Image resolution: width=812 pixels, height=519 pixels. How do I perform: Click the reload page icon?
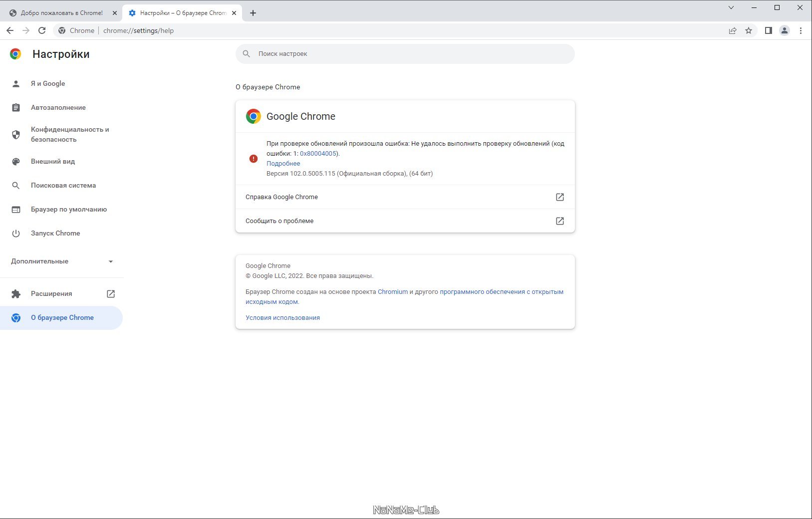tap(42, 30)
